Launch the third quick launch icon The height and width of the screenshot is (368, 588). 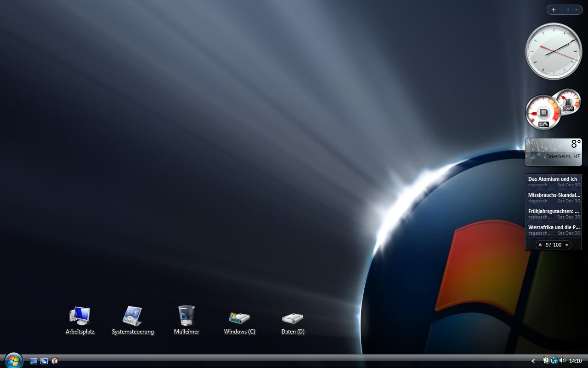pyautogui.click(x=55, y=361)
